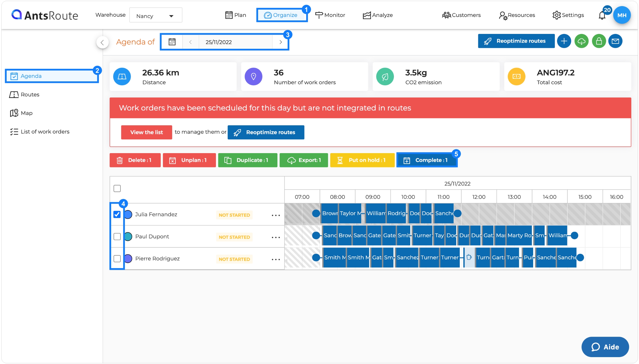
Task: Open Paul Dupont's three-dot menu
Action: click(x=276, y=237)
